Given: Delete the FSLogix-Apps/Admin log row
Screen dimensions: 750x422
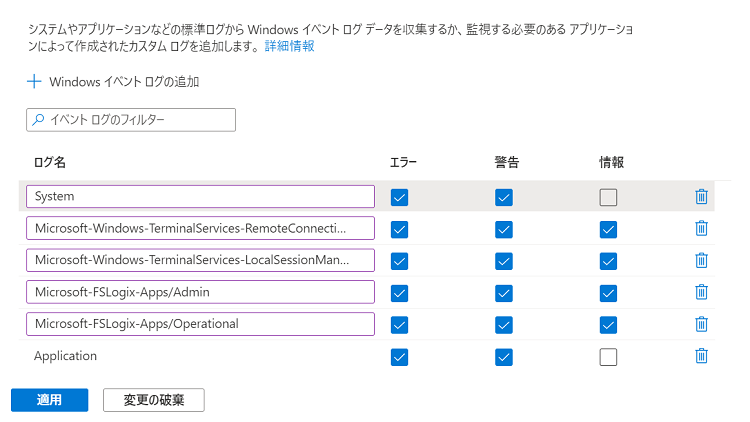Looking at the screenshot, I should tap(701, 292).
